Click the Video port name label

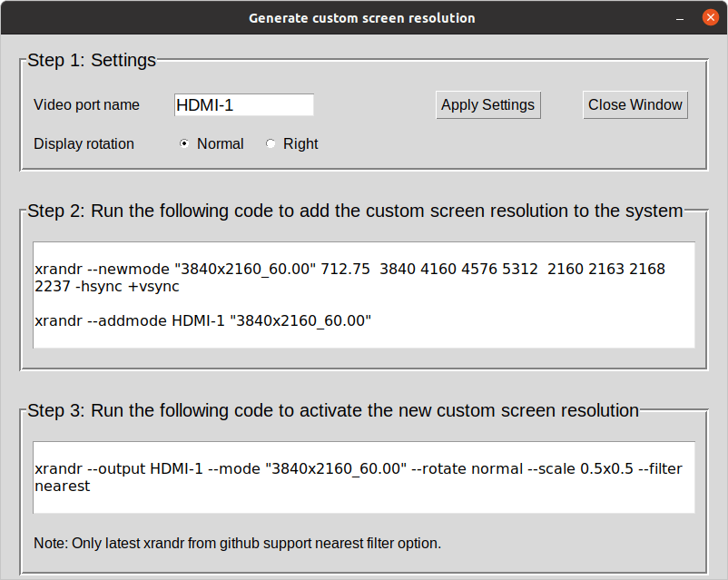point(86,104)
